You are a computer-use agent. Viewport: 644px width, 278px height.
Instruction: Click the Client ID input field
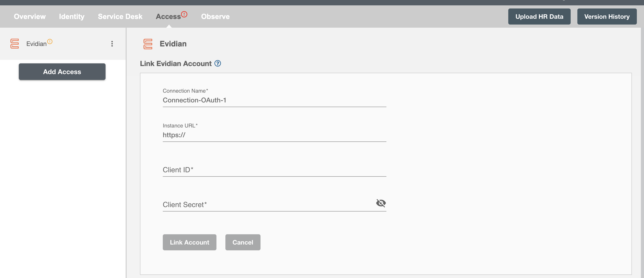(274, 169)
